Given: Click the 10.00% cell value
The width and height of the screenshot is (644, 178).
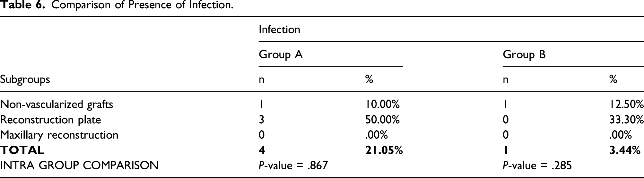Looking at the screenshot, I should tap(382, 104).
